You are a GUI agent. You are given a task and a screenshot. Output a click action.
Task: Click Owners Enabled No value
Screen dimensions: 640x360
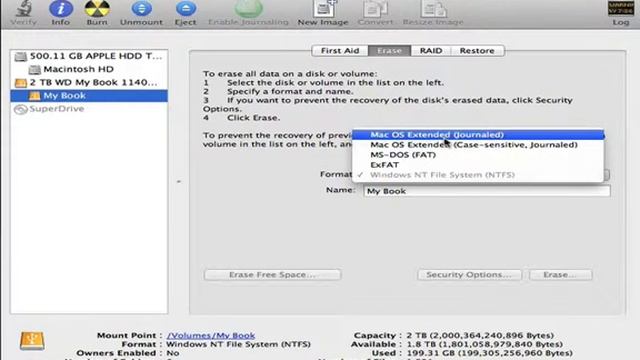pos(173,353)
